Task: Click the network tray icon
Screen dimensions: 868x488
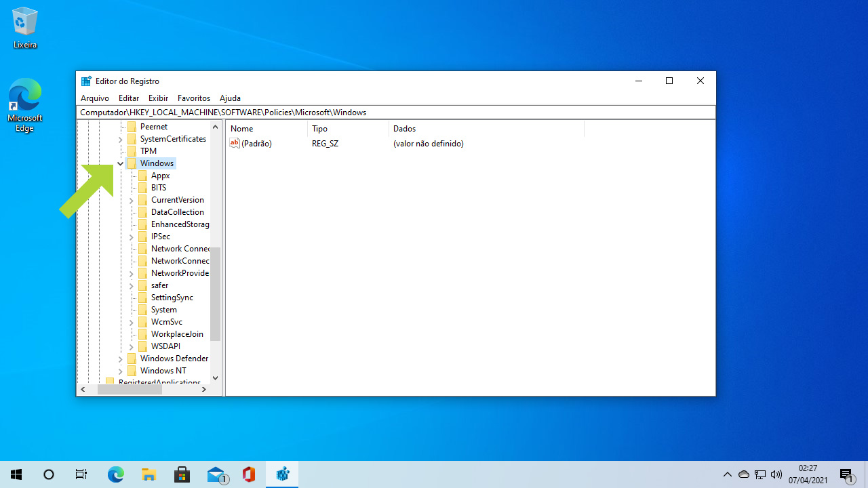Action: pos(760,474)
